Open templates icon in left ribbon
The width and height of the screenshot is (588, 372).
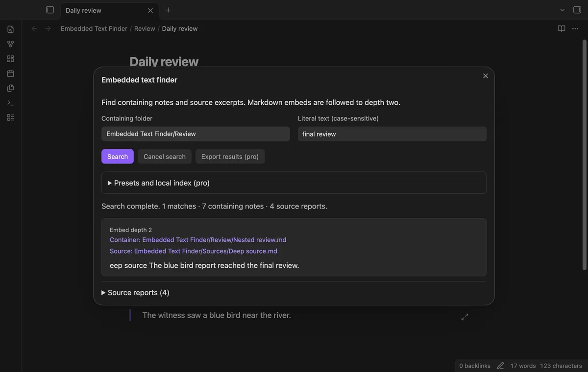[10, 88]
